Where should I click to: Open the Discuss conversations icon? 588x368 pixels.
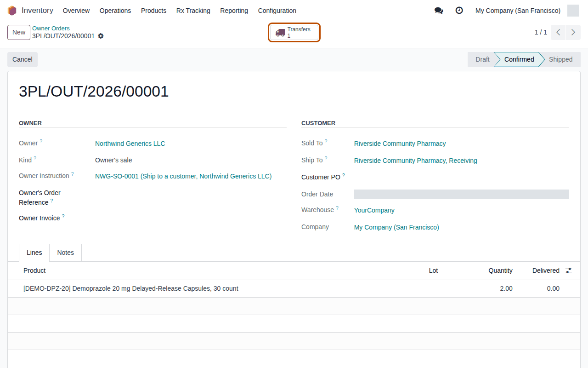pos(439,11)
